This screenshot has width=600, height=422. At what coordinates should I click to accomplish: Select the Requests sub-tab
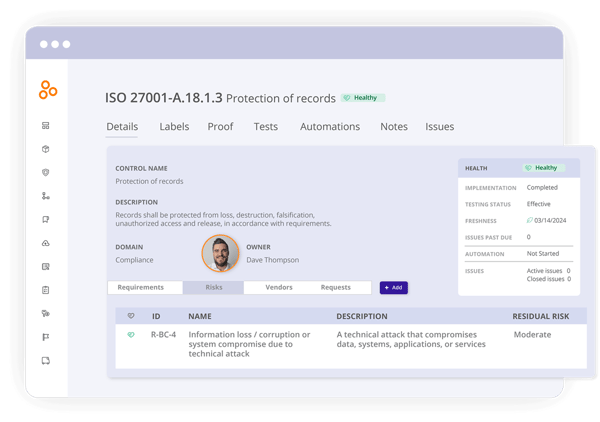pos(336,287)
